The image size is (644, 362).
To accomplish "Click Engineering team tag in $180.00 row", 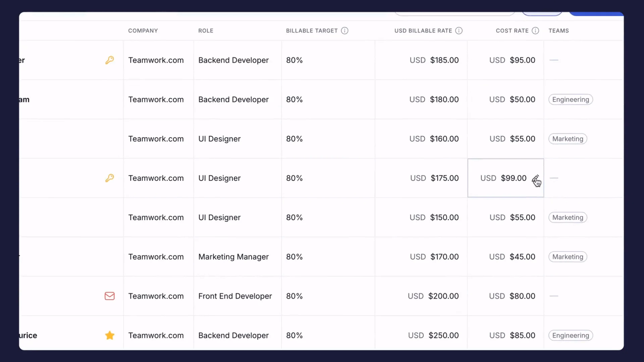I will click(x=571, y=100).
